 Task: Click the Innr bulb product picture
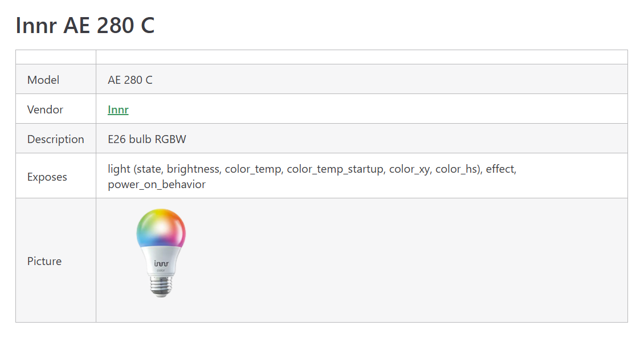(x=161, y=253)
